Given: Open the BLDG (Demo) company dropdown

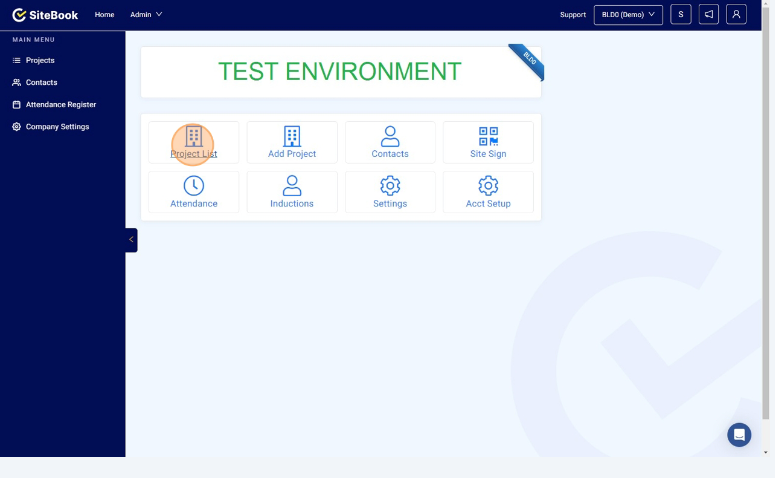Looking at the screenshot, I should click(628, 14).
